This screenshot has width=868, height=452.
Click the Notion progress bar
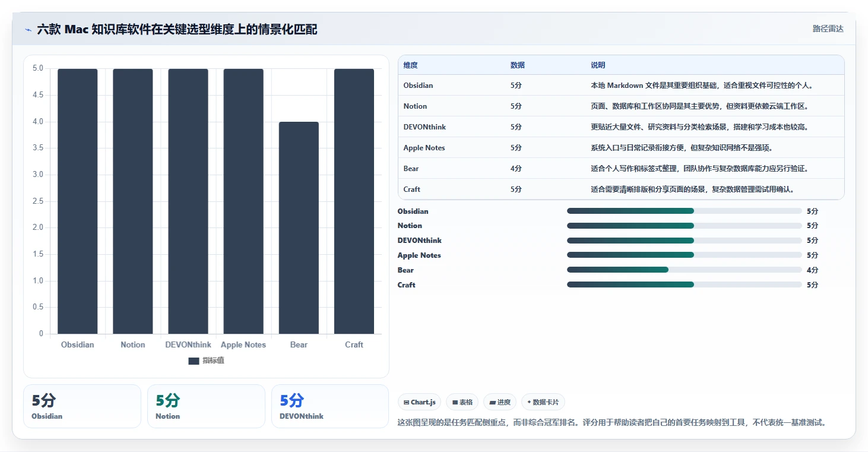685,226
